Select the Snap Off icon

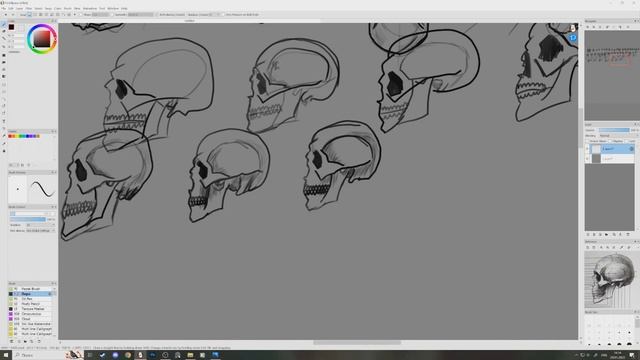tap(29, 15)
